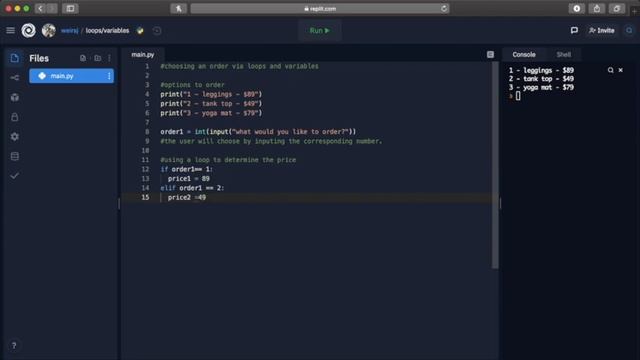The image size is (640, 360).
Task: Open the search icon in the top right corner
Action: [629, 30]
